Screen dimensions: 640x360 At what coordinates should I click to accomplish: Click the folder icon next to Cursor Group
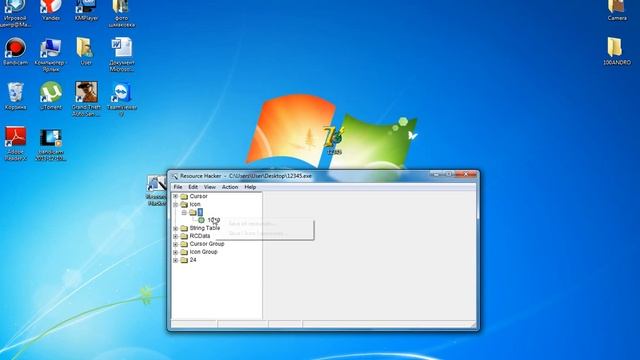pos(184,244)
